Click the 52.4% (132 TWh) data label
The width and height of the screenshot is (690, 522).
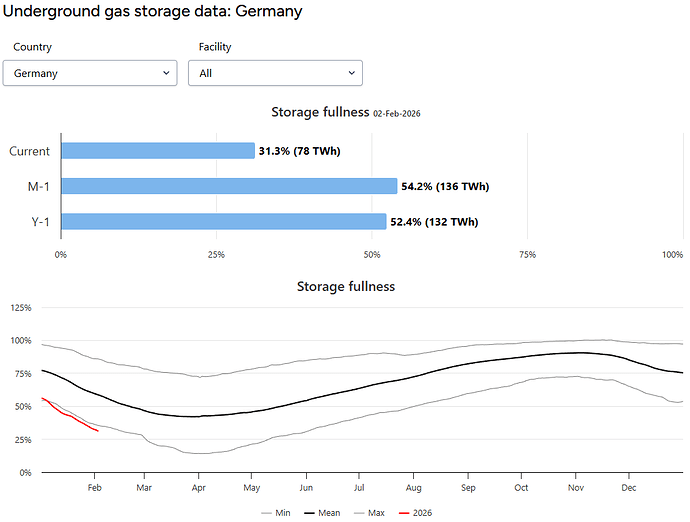point(434,221)
